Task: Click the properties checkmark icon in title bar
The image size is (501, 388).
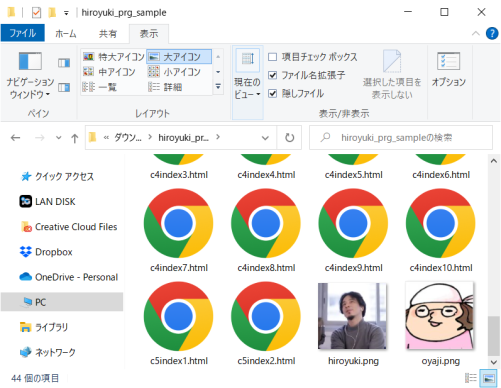Action: tap(36, 13)
